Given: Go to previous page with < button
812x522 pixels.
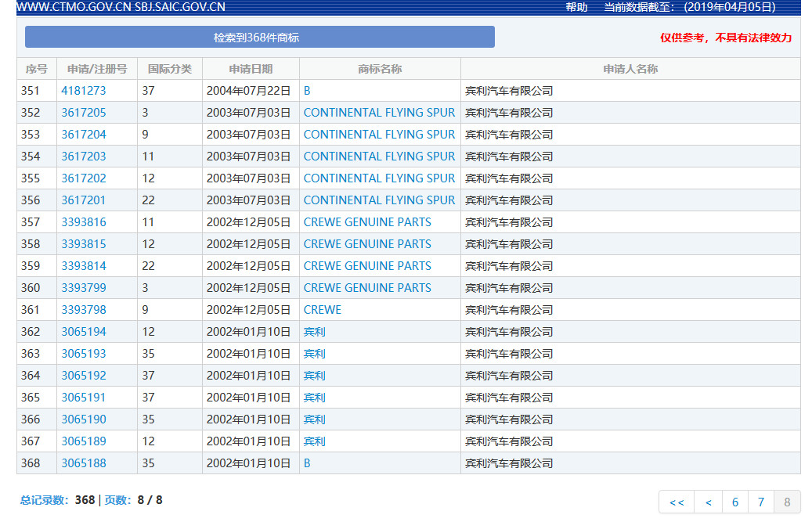Looking at the screenshot, I should pyautogui.click(x=709, y=502).
